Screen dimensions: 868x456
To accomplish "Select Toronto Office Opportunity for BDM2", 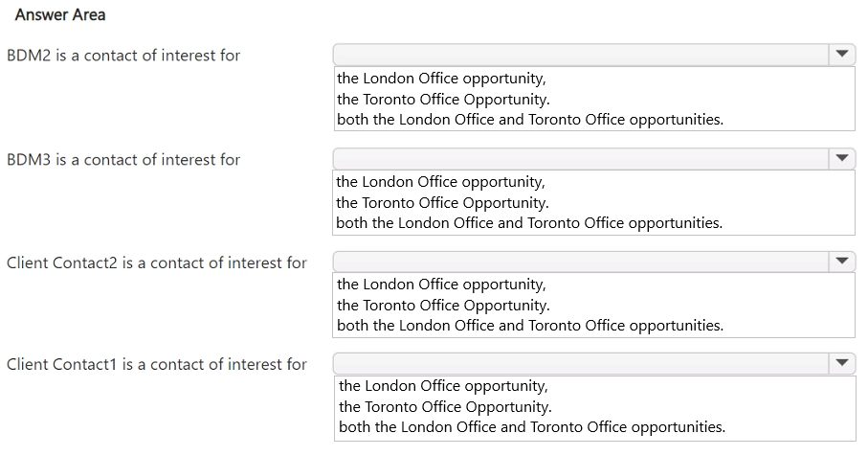I will coord(443,99).
